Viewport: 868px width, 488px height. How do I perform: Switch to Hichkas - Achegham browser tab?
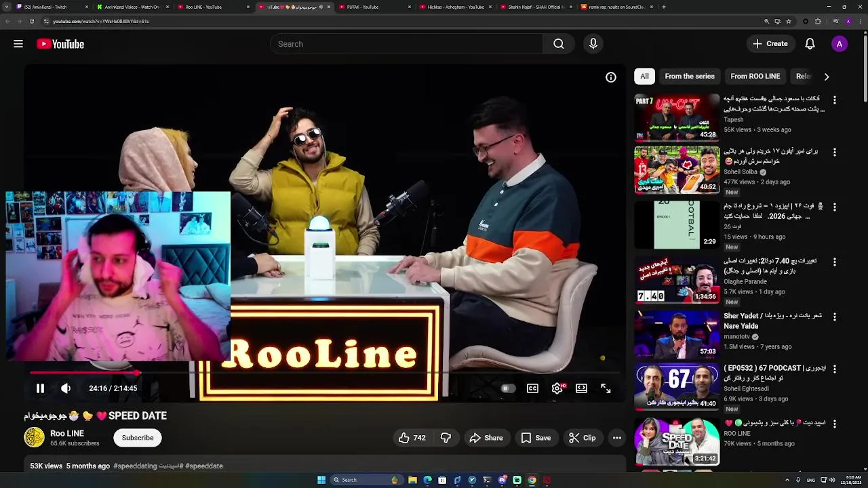click(x=456, y=7)
